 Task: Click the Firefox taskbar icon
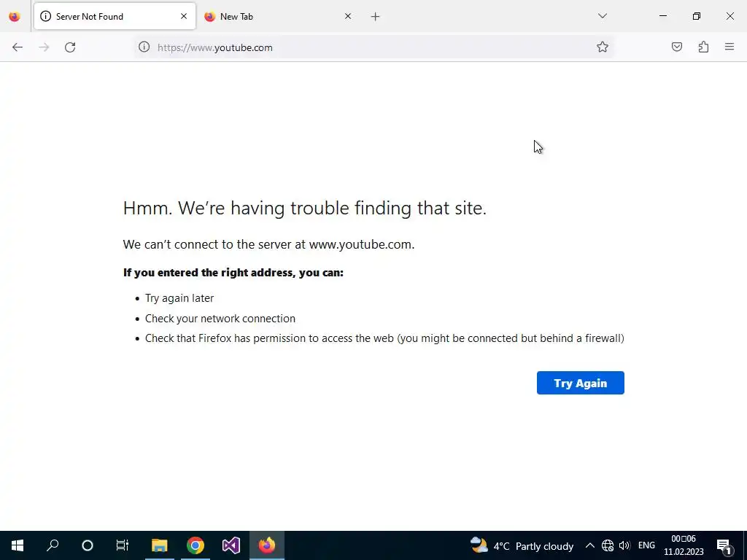[x=267, y=545]
